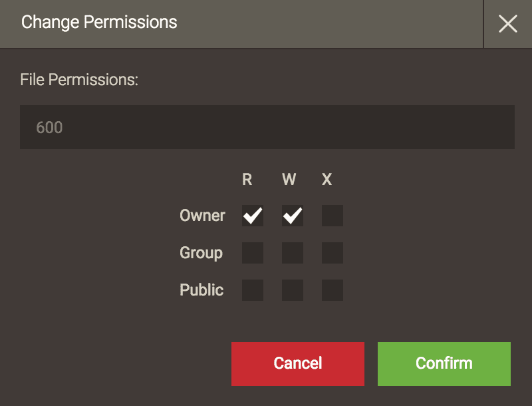Select the Public row label
This screenshot has width=532, height=406.
tap(201, 290)
